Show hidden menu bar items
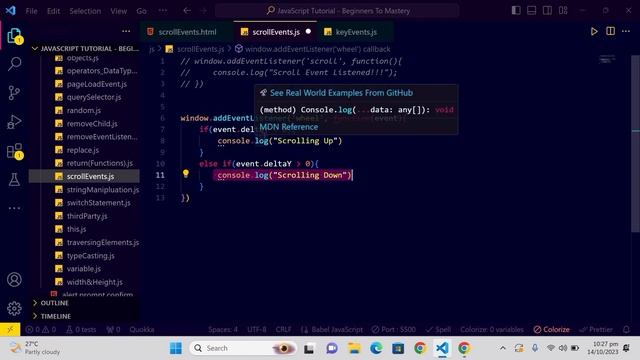This screenshot has height=360, width=640. 162,11
